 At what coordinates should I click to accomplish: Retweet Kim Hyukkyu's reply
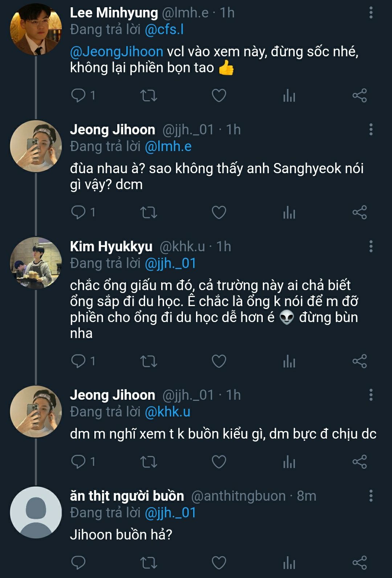148,361
